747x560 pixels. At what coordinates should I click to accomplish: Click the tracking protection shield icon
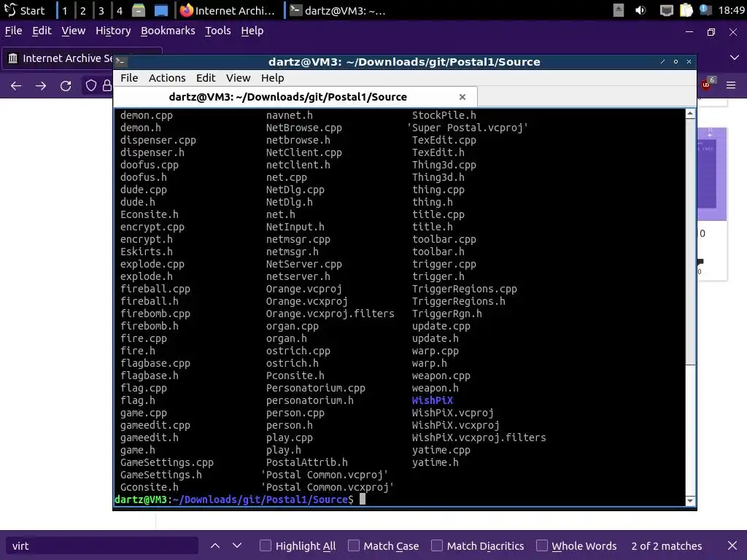pos(91,86)
